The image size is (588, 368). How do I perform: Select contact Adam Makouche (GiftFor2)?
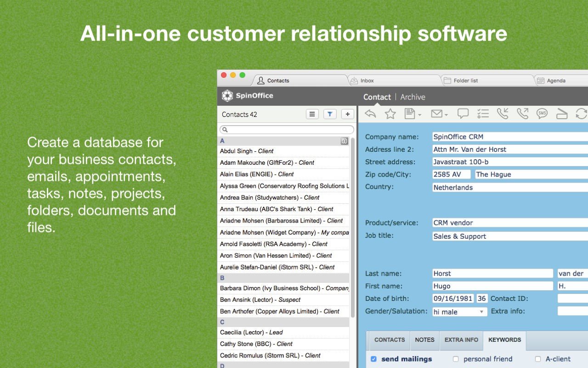point(283,162)
